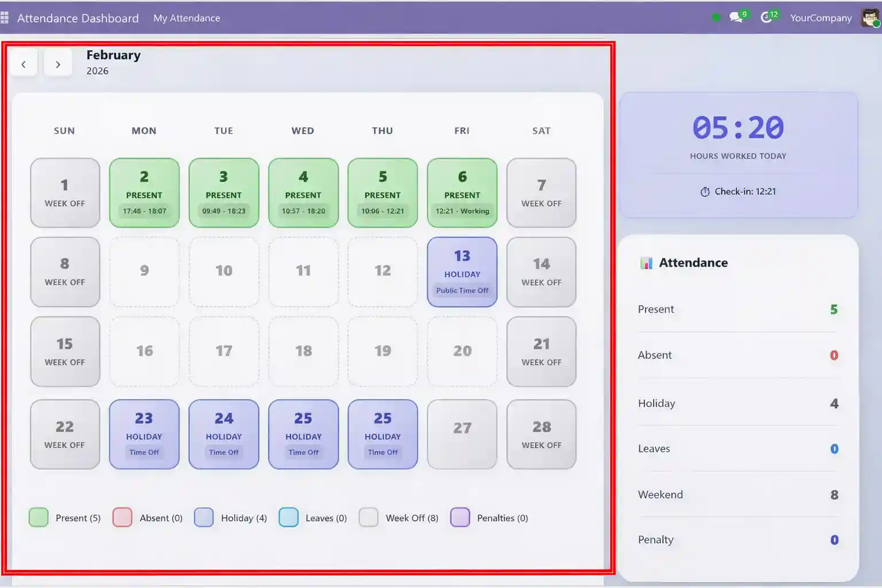Select the February 6 Present working cell
This screenshot has width=882, height=588.
462,192
